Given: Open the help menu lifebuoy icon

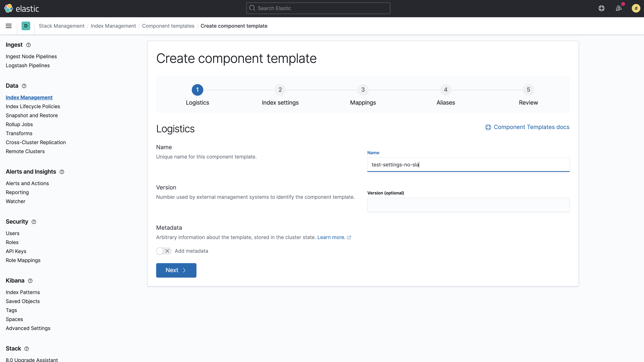Looking at the screenshot, I should coord(602,8).
